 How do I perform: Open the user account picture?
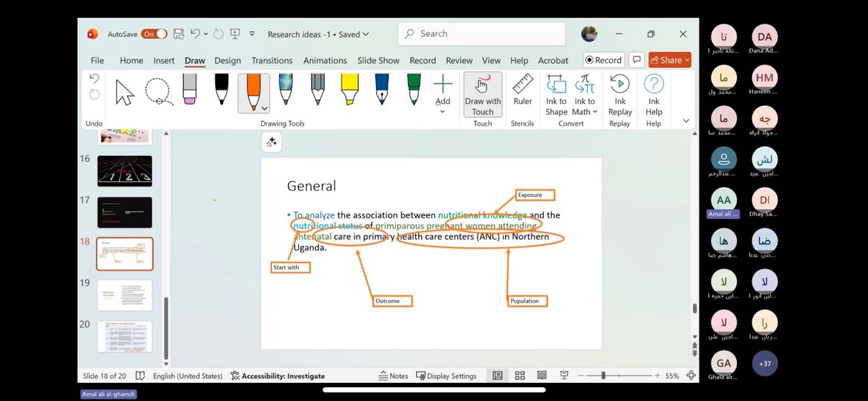click(590, 34)
